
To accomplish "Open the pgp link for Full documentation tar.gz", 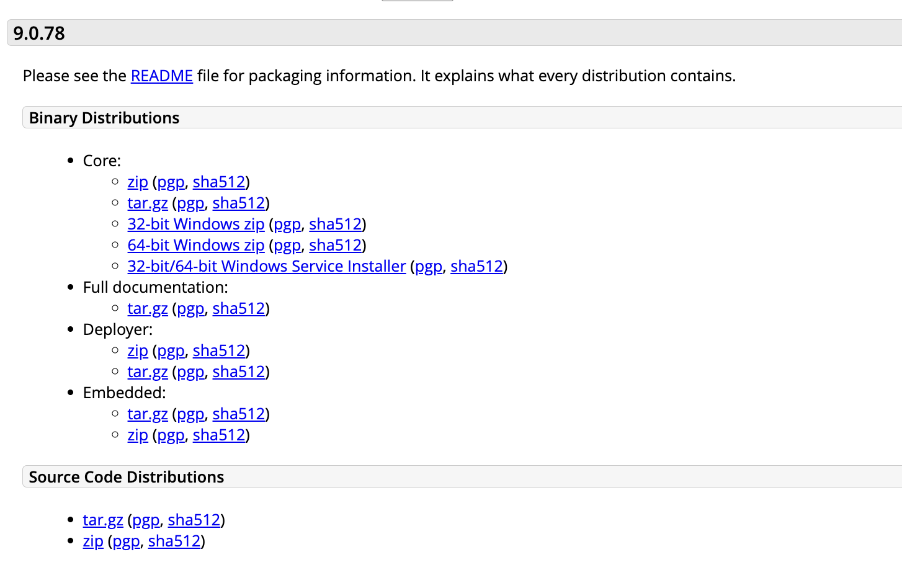I will [191, 308].
